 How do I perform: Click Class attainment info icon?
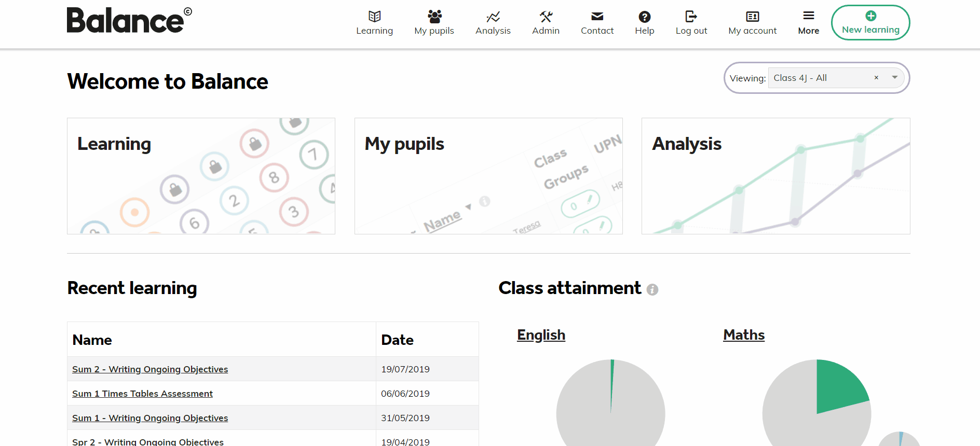pos(652,290)
